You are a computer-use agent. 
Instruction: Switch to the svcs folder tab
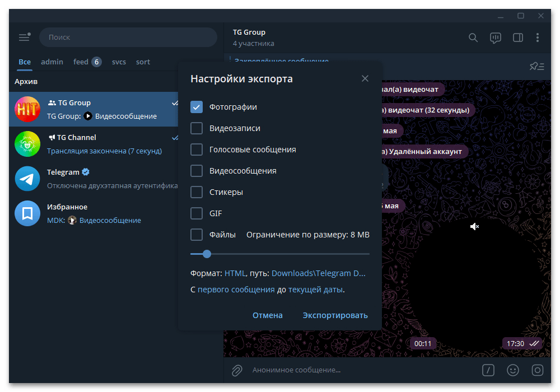pos(119,62)
